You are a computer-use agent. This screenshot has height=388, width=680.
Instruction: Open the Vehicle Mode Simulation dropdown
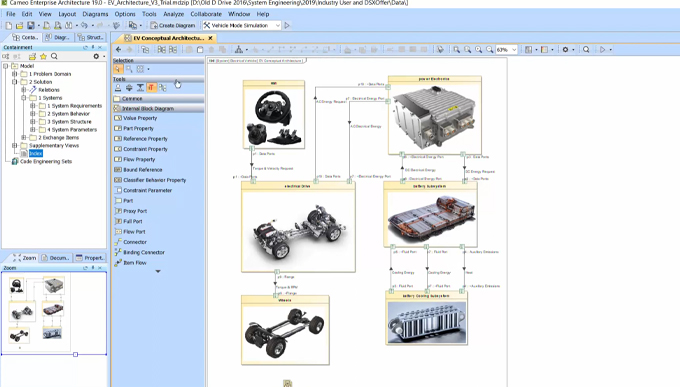[x=278, y=26]
